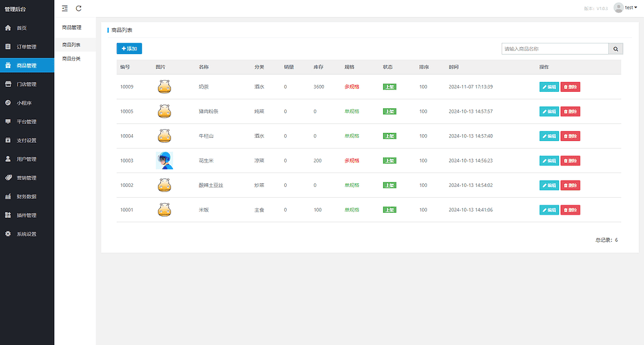Select 商品列表 submenu item
644x345 pixels.
(x=72, y=45)
